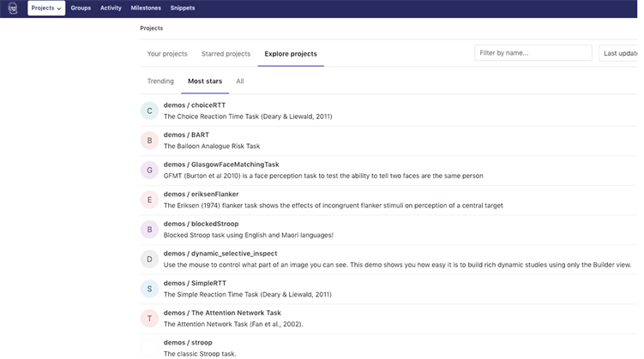Image resolution: width=644 pixels, height=359 pixels.
Task: Open the Projects dropdown in navbar
Action: [x=46, y=9]
